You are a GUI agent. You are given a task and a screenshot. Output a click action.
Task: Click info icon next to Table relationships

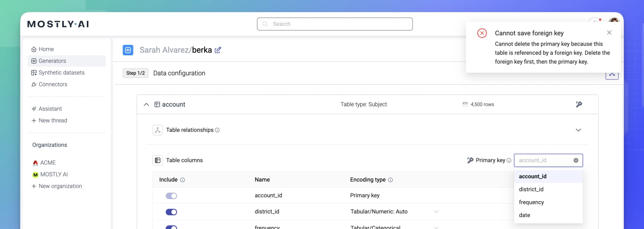pyautogui.click(x=217, y=130)
